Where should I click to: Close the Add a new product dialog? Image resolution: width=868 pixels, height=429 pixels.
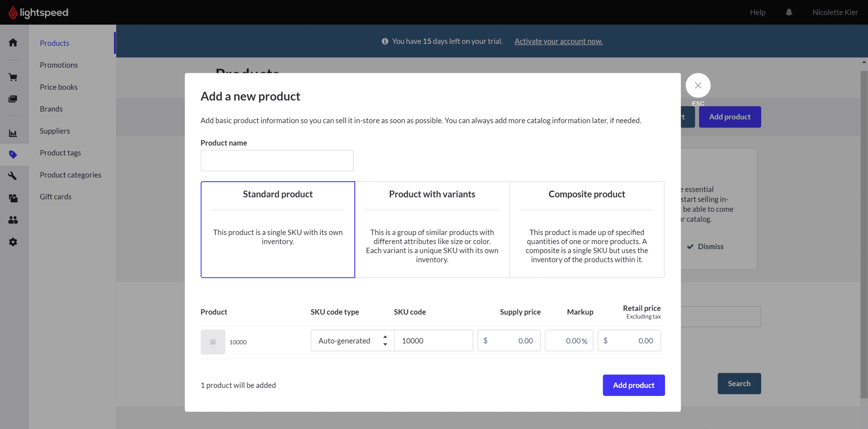click(x=698, y=86)
